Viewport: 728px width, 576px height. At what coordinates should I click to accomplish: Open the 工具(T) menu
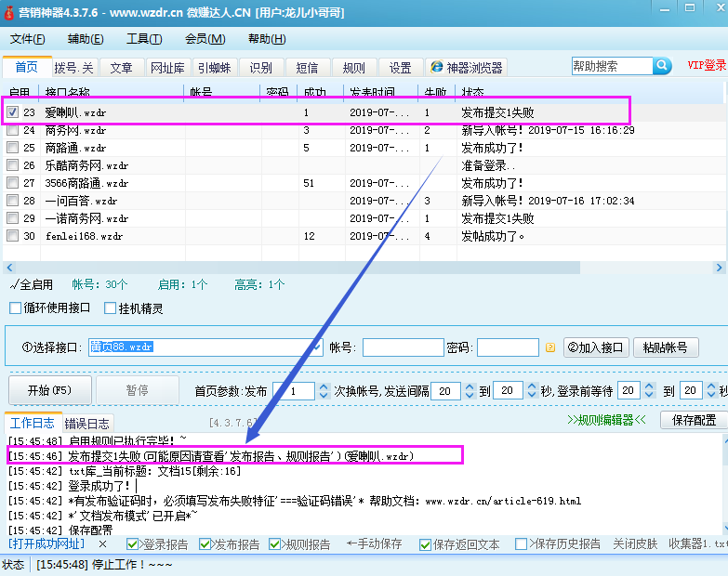[x=144, y=39]
